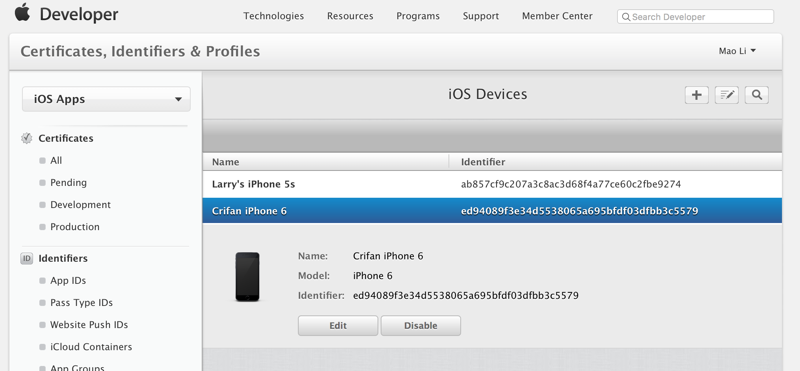Click the Identifiers ID badge icon
Viewport: 800px width, 371px height.
pyautogui.click(x=27, y=258)
